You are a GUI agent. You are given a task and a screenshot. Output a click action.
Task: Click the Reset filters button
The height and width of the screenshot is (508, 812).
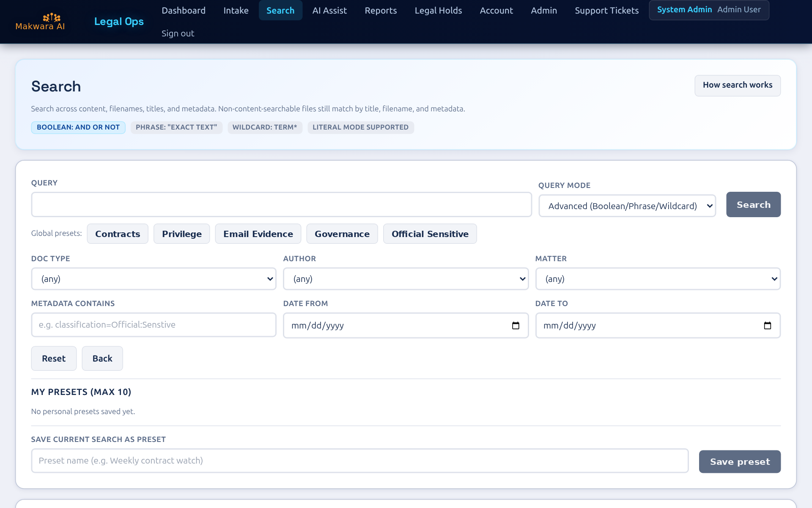pos(54,359)
